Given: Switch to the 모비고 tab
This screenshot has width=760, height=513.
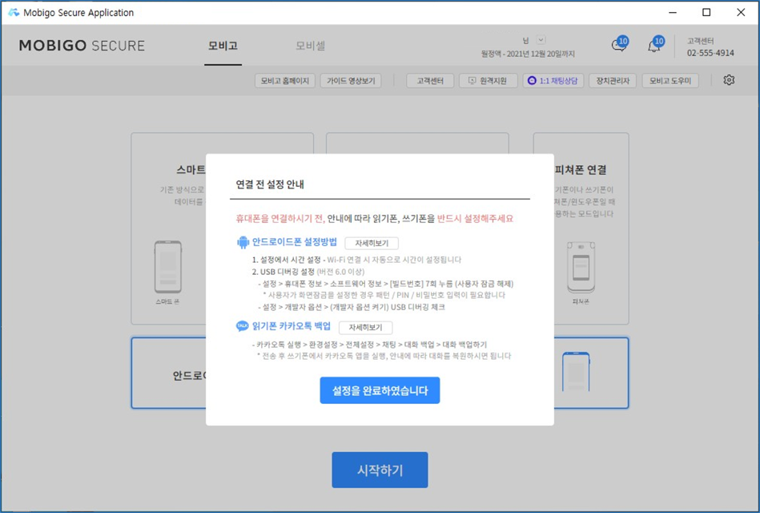Looking at the screenshot, I should [223, 46].
